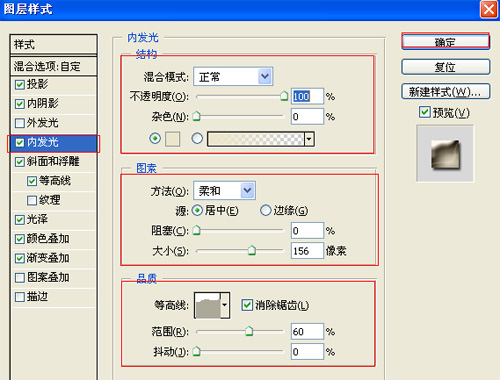The height and width of the screenshot is (380, 500).
Task: Click the 等高线 contour thumbnail
Action: [x=208, y=305]
